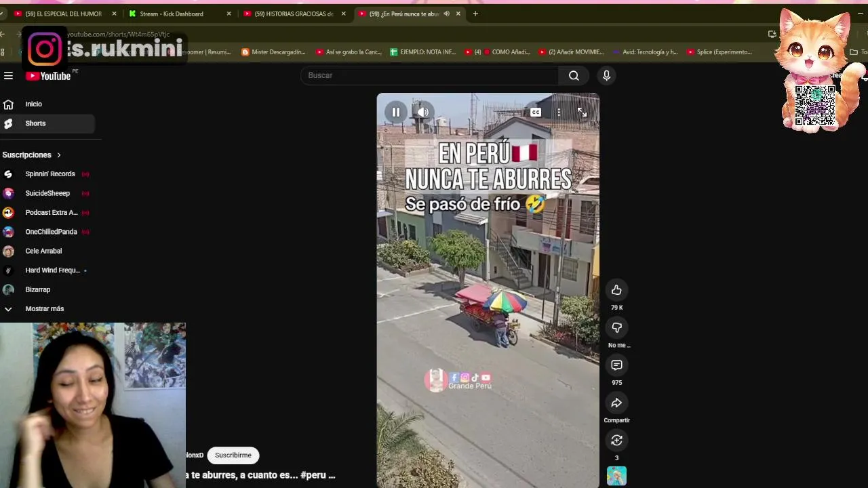This screenshot has width=868, height=488.
Task: Select Shorts in the sidebar
Action: click(47, 123)
